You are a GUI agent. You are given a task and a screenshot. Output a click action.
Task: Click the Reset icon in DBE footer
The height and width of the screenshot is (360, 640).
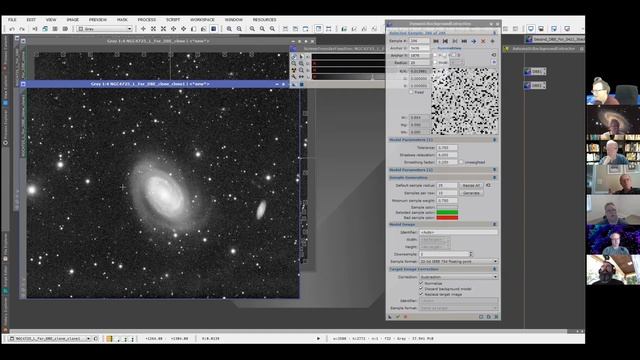pos(496,316)
